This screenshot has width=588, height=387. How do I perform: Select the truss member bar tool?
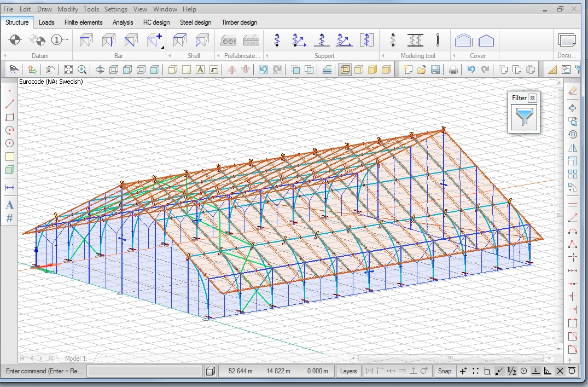pos(131,40)
